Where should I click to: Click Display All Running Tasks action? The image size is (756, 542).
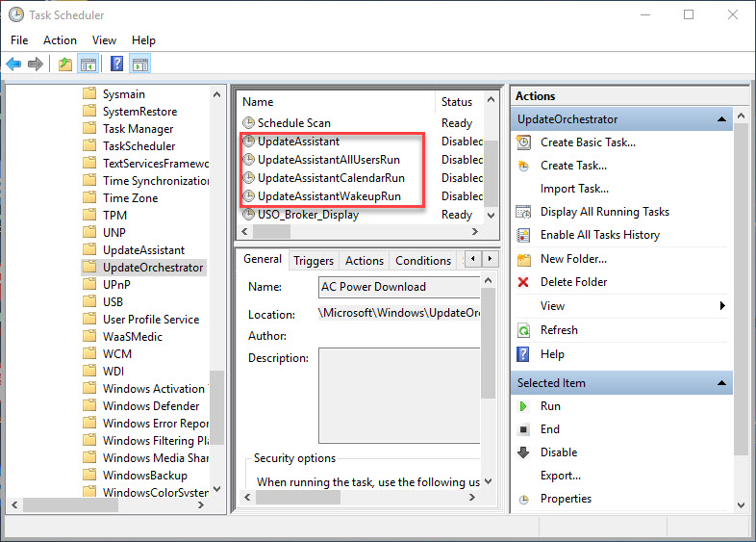click(605, 212)
